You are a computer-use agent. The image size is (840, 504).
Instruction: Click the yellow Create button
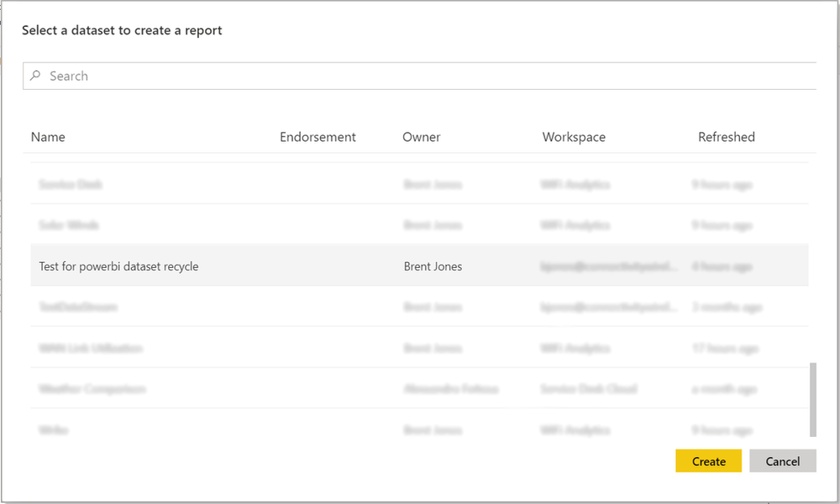[708, 460]
